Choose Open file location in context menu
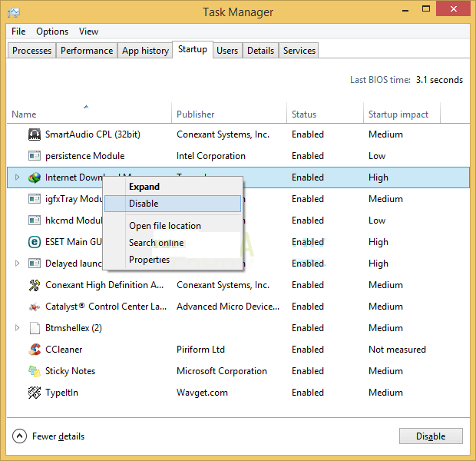Viewport: 476px width, 461px height. tap(173, 226)
